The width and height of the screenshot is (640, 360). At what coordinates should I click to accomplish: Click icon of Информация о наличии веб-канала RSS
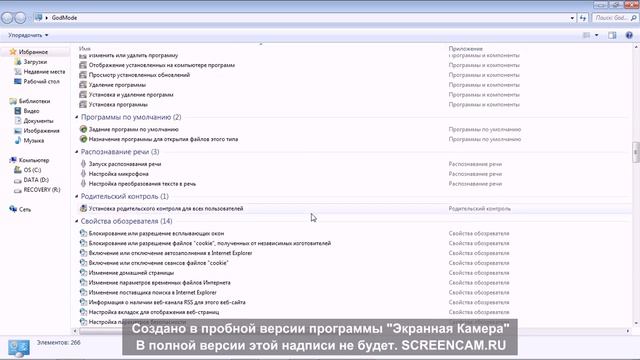pyautogui.click(x=83, y=302)
